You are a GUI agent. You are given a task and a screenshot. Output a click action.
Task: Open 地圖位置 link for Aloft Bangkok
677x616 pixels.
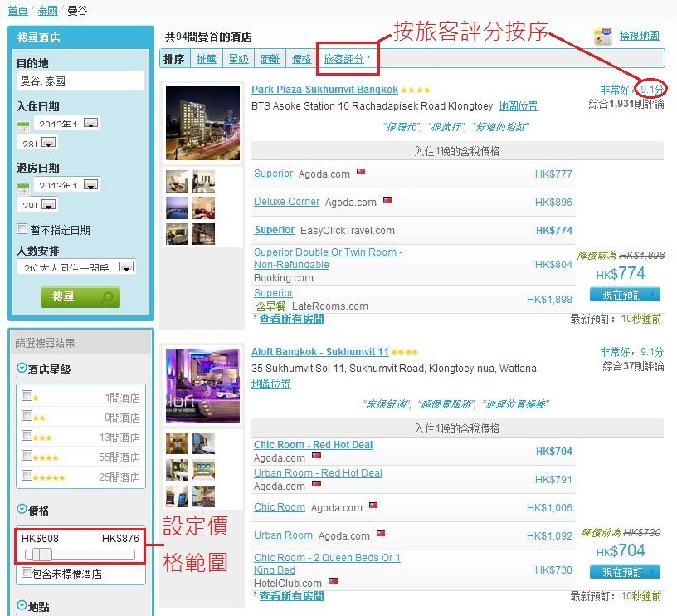pos(271,384)
